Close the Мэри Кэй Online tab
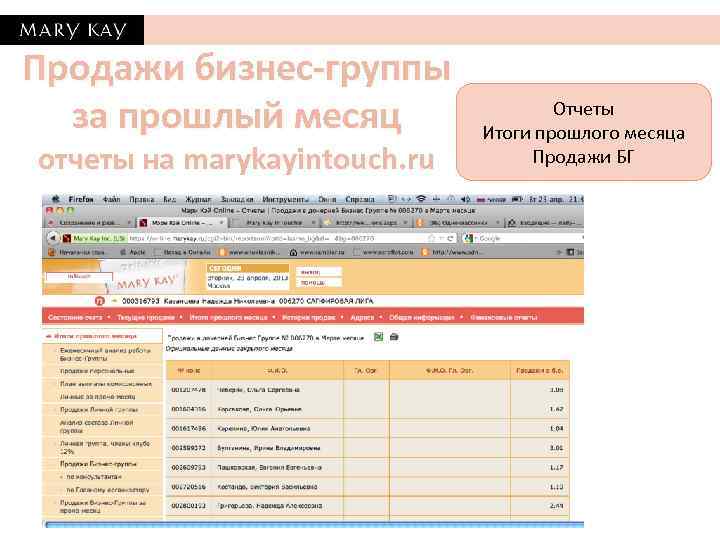The height and width of the screenshot is (540, 720). tap(221, 223)
